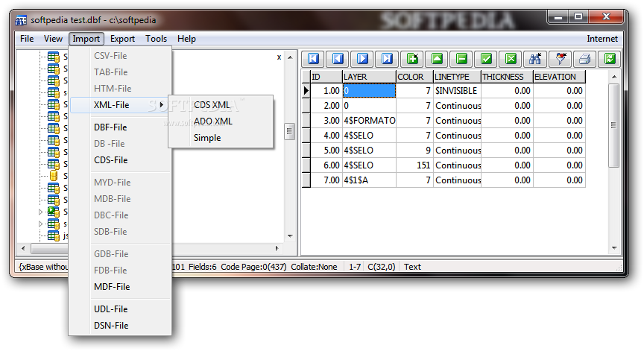Select the yellow database cylinder tree icon
The image size is (644, 351).
pyautogui.click(x=54, y=176)
